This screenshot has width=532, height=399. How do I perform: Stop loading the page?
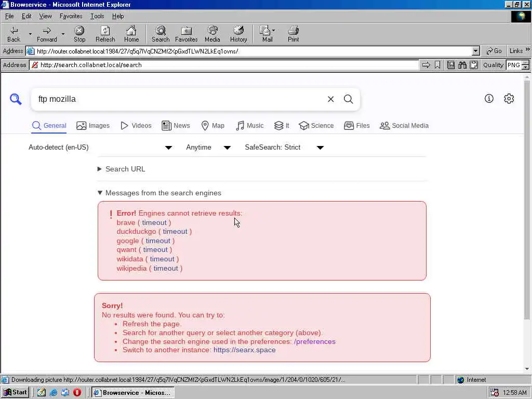tap(79, 34)
